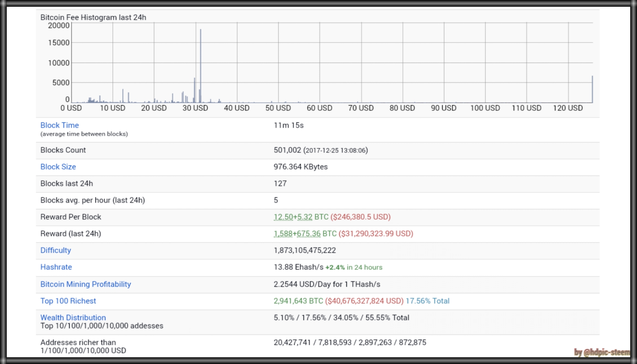Select the addresses richer than counts value

click(x=350, y=342)
